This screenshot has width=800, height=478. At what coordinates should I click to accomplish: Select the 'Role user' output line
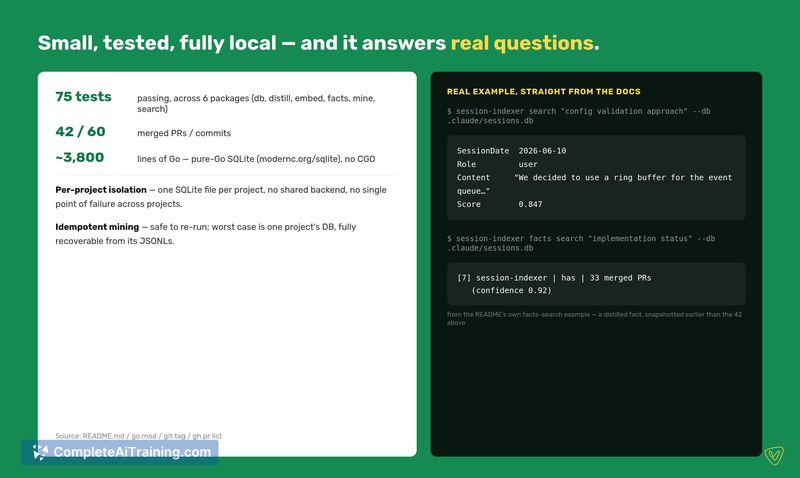497,164
